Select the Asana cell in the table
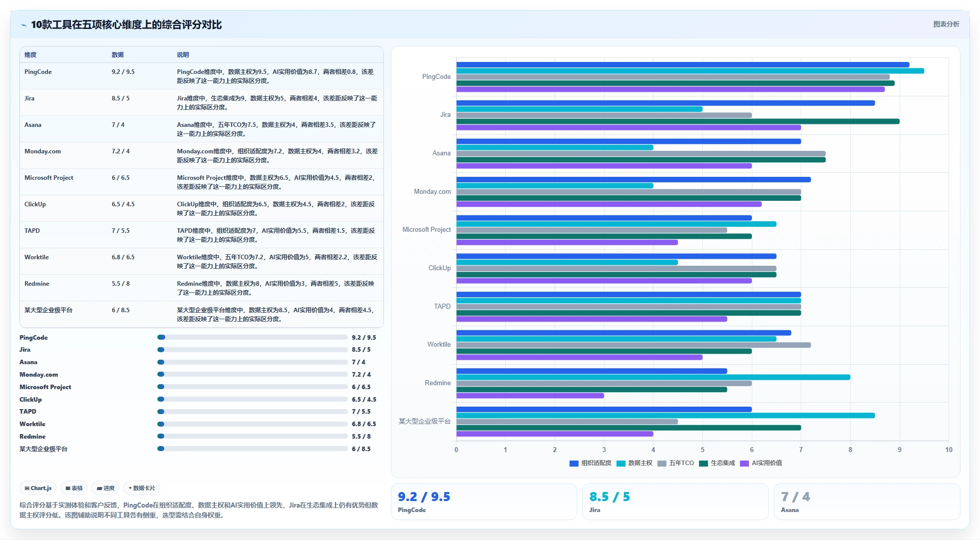 pos(33,125)
